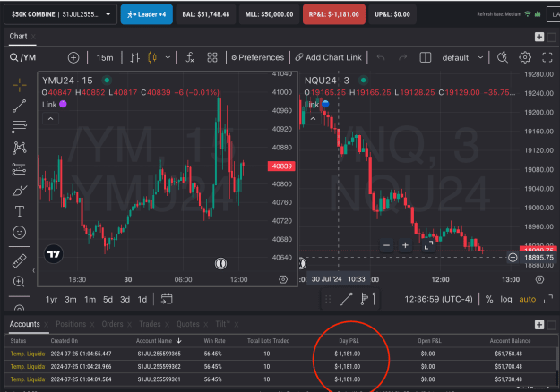Select the XABCD pattern tool

point(20,148)
